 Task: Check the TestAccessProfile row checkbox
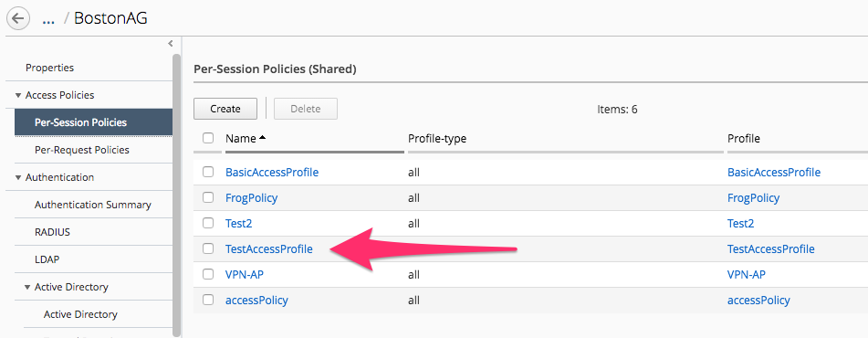(x=208, y=248)
